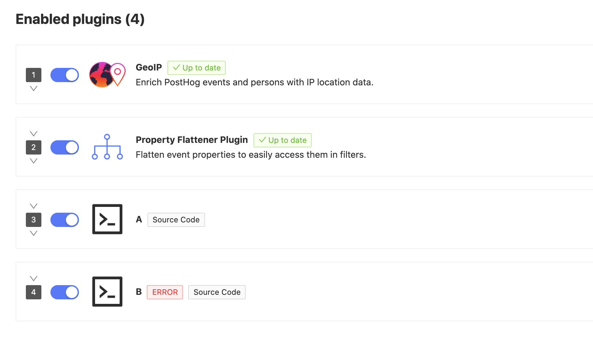Move GeoIP down using its arrow
Viewport: 593px width, 364px height.
(x=34, y=89)
